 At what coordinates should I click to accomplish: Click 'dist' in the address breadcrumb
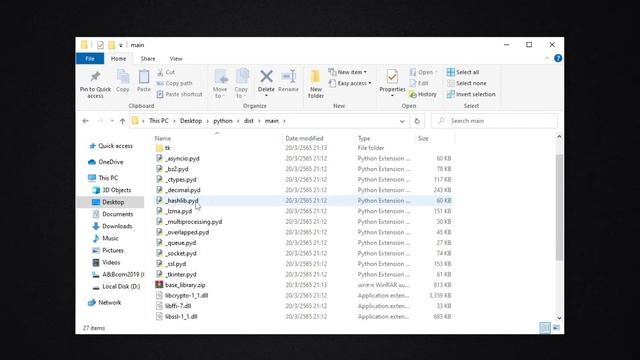(249, 121)
